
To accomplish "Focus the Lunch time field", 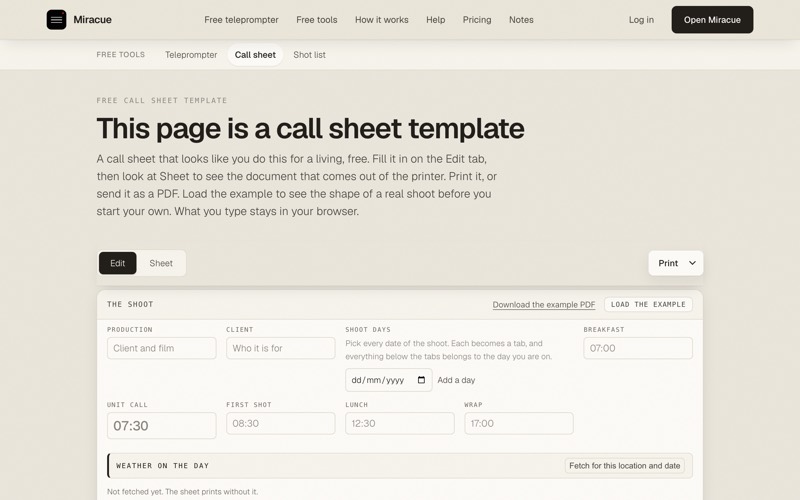I will pos(399,423).
